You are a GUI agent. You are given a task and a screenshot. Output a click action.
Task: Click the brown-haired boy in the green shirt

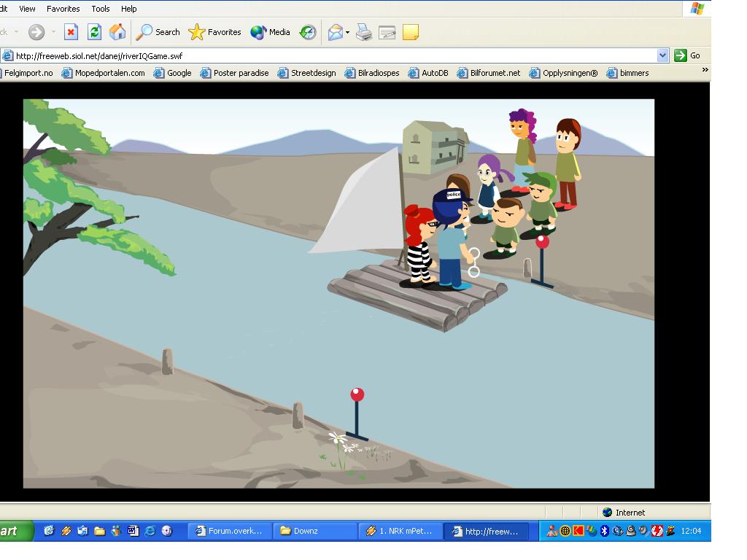pos(505,227)
